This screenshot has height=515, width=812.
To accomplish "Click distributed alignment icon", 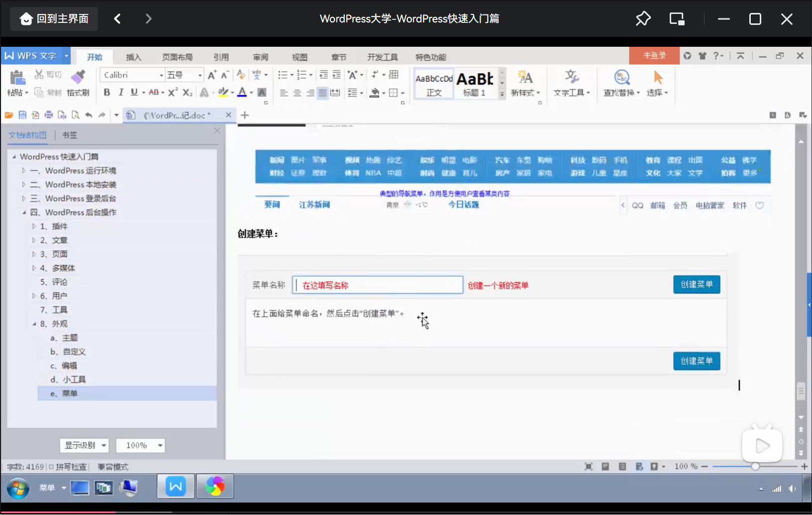I will 335,93.
